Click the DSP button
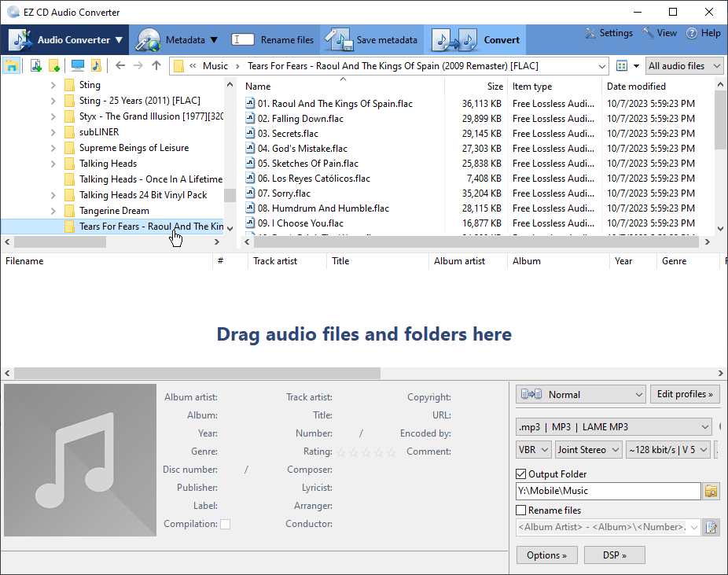The image size is (728, 575). 614,555
